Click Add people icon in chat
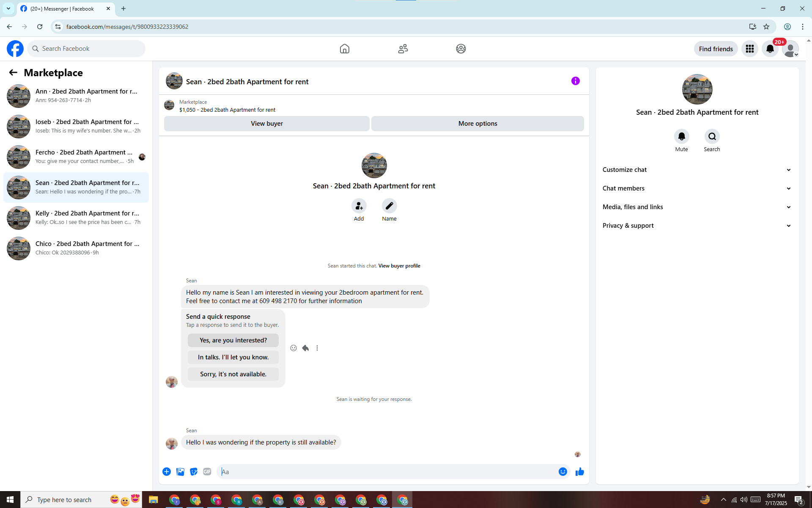Image resolution: width=812 pixels, height=508 pixels. 359,206
